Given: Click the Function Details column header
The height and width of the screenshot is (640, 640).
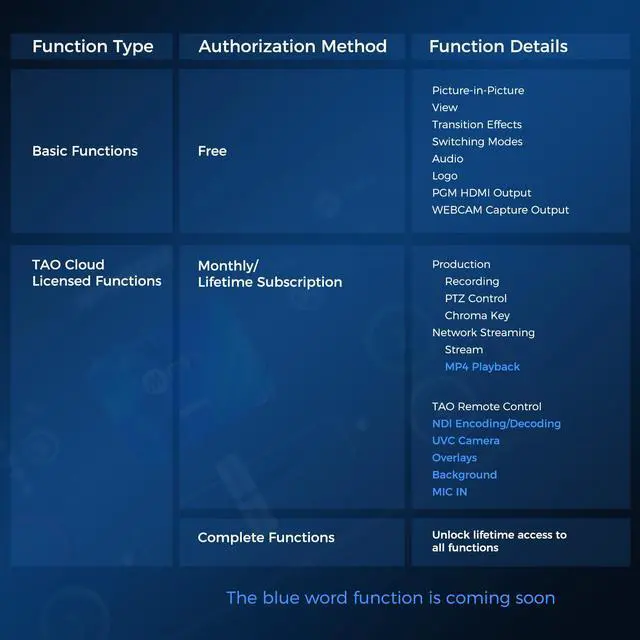Looking at the screenshot, I should tap(498, 46).
